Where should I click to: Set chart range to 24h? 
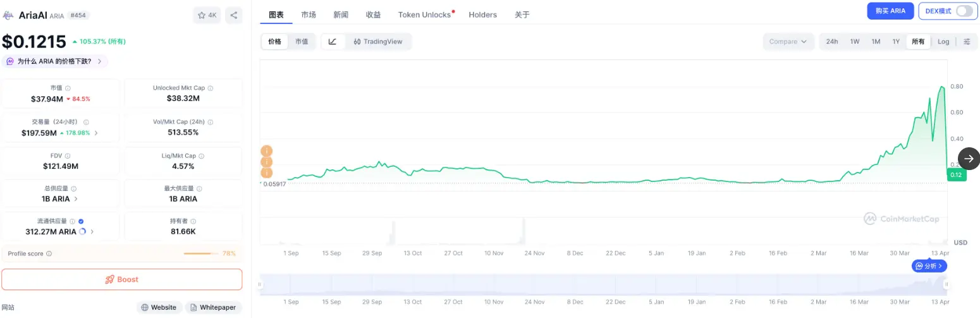(832, 42)
